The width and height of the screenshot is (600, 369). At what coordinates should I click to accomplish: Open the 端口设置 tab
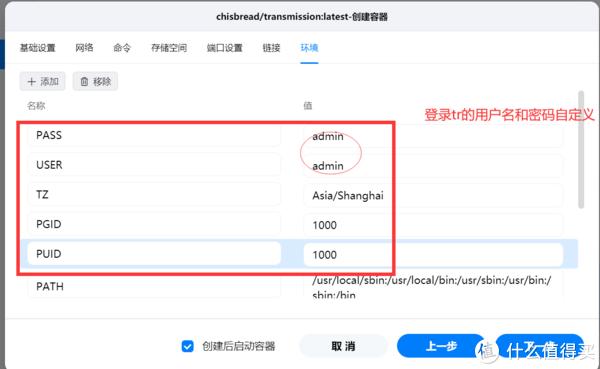pyautogui.click(x=225, y=48)
